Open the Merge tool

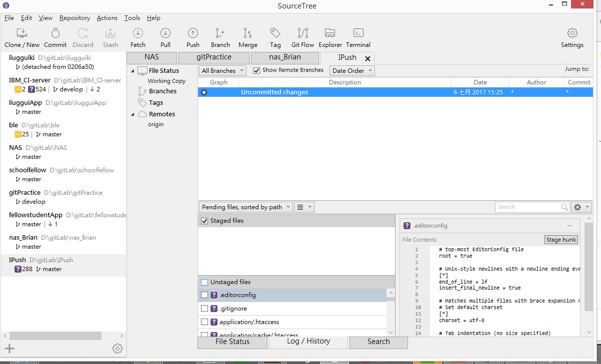(247, 33)
